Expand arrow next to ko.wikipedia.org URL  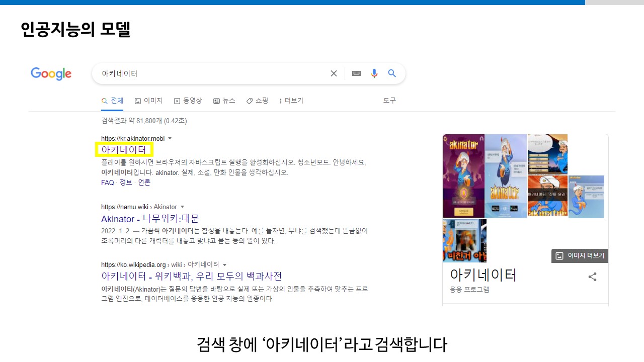click(x=224, y=264)
